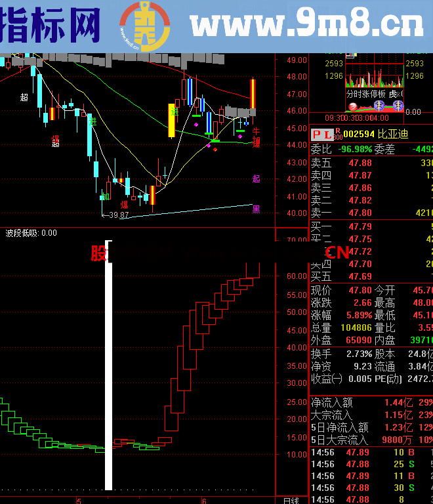Switch to the 日线 period tab
The height and width of the screenshot is (504, 433).
[291, 500]
